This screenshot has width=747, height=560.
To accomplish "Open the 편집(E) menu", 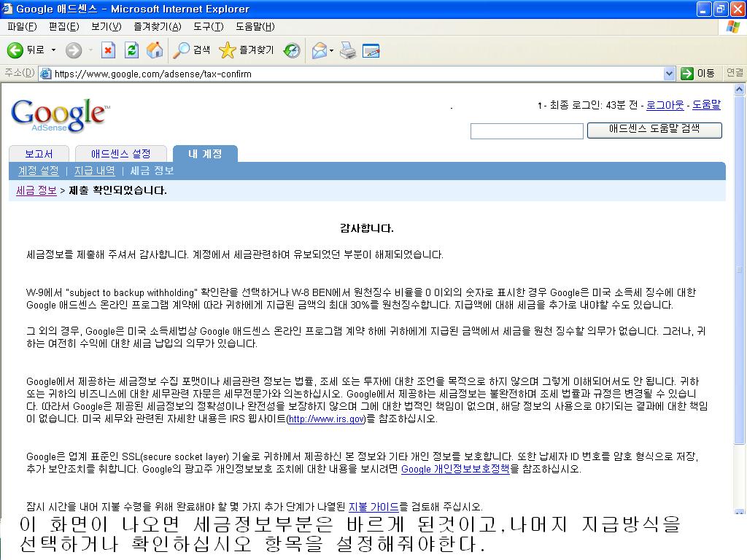I will (x=64, y=27).
